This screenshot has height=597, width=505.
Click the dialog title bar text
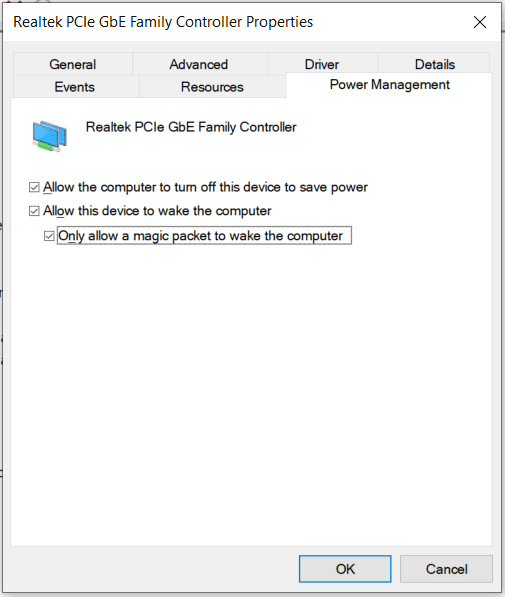(x=163, y=22)
